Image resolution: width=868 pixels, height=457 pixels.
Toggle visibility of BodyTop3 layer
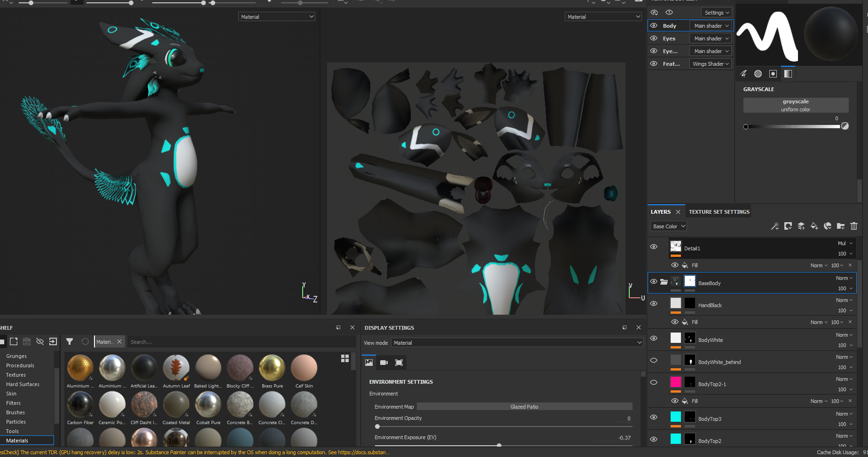tap(654, 417)
